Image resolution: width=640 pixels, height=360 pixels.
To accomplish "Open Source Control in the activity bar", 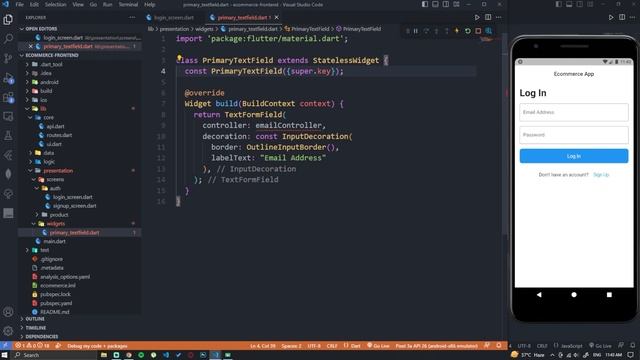I will 8,58.
